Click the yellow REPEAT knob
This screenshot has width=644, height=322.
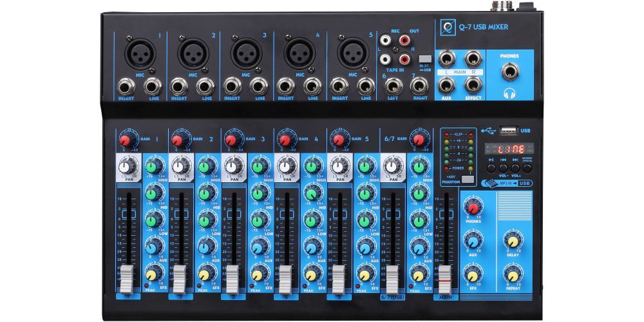tap(513, 274)
